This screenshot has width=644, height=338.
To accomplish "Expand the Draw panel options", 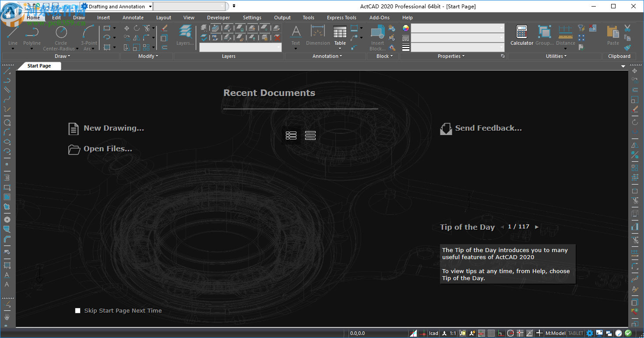I will click(62, 56).
